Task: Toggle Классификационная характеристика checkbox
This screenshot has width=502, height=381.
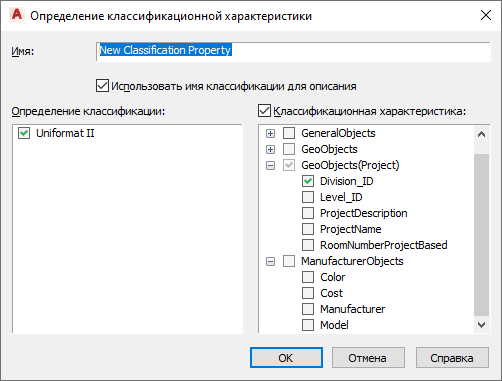Action: (x=264, y=111)
